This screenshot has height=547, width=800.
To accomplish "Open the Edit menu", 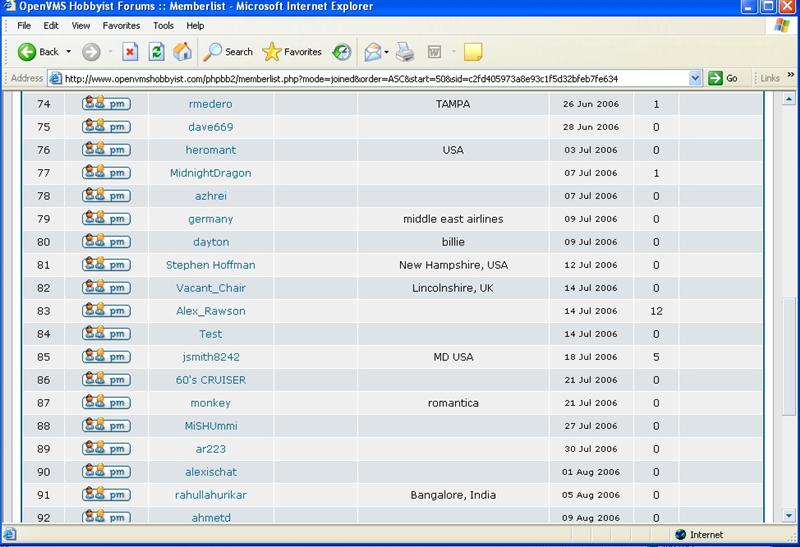I will (51, 26).
